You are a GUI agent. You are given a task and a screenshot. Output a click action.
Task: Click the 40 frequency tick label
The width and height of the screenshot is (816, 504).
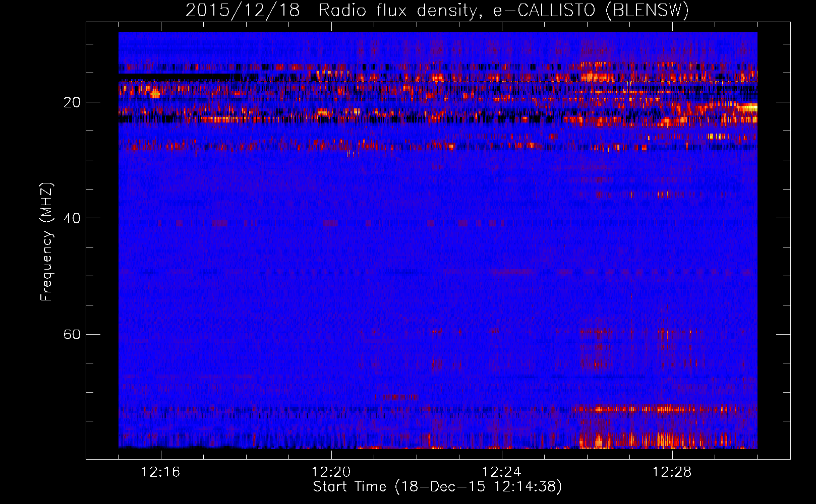click(72, 218)
